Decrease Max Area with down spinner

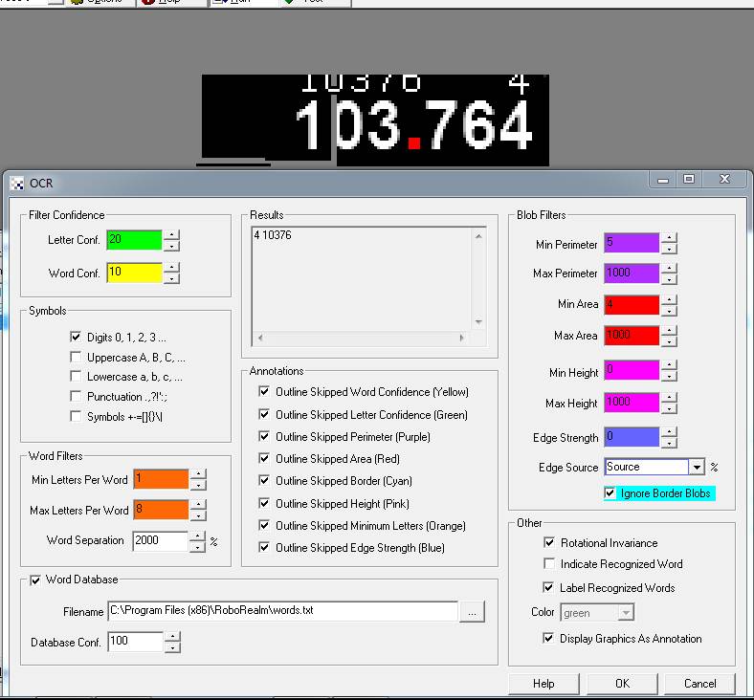(x=668, y=340)
